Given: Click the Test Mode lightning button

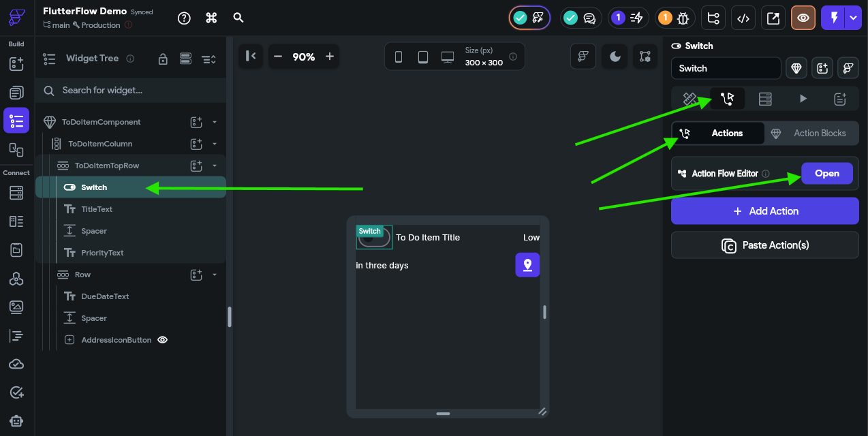Looking at the screenshot, I should pos(834,18).
